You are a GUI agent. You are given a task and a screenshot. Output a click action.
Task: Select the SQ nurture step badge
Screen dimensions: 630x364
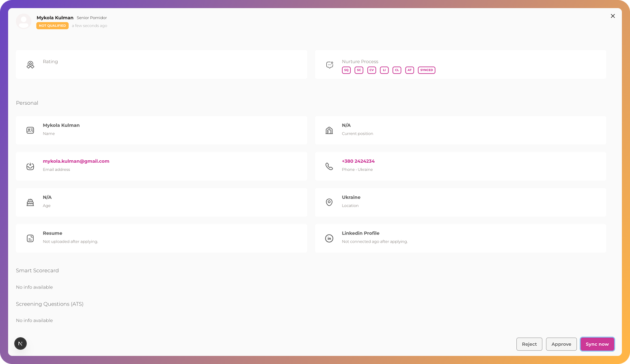pos(346,70)
